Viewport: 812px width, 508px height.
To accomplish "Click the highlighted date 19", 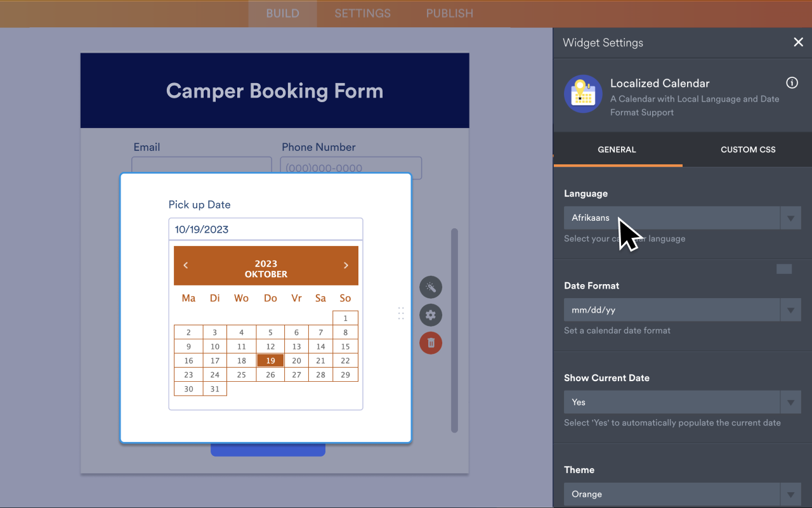I will tap(270, 360).
